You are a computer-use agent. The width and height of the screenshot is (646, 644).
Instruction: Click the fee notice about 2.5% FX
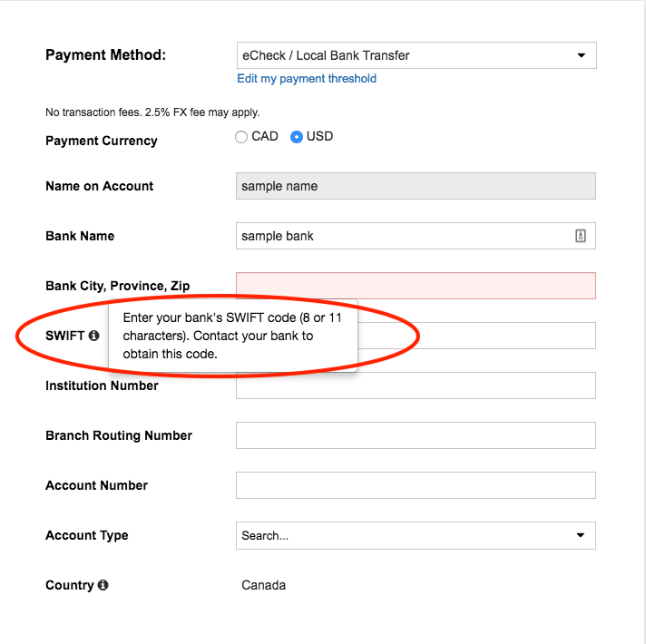coord(152,112)
